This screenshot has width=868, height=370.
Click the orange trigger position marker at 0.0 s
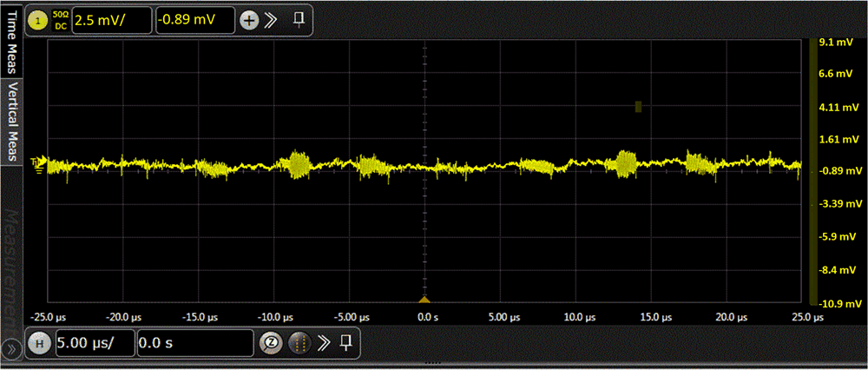pyautogui.click(x=424, y=299)
